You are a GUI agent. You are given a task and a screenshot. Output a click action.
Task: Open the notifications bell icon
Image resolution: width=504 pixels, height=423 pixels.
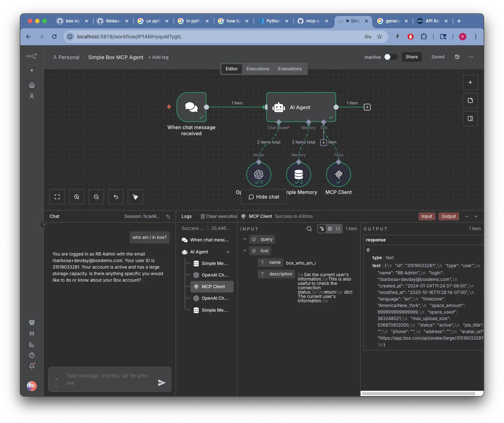coord(32,366)
